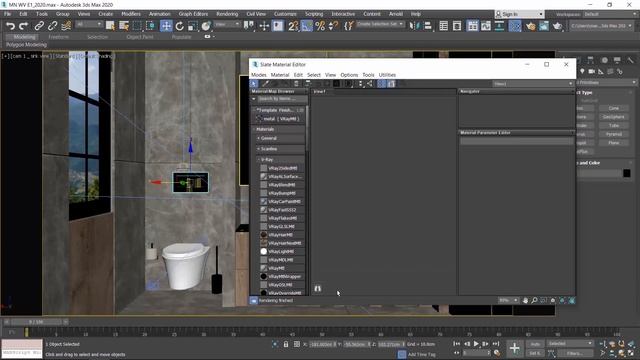The height and width of the screenshot is (360, 640).
Task: Switch to the Object Paint ribbon tab
Action: point(140,37)
